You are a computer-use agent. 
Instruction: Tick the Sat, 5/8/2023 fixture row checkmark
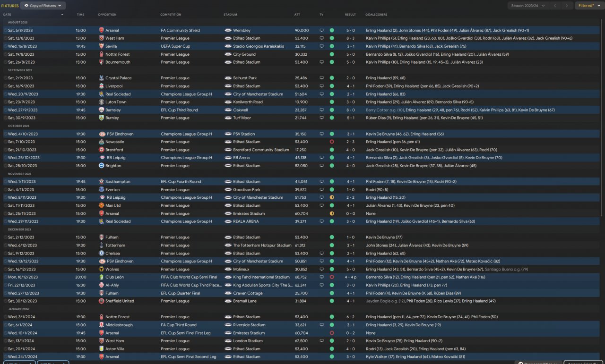click(x=6, y=30)
